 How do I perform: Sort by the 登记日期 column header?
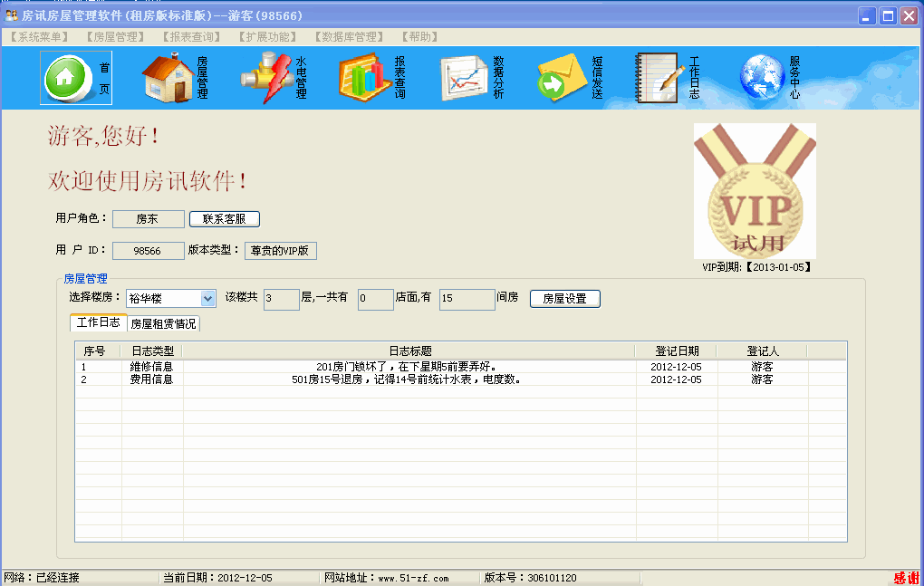(677, 351)
